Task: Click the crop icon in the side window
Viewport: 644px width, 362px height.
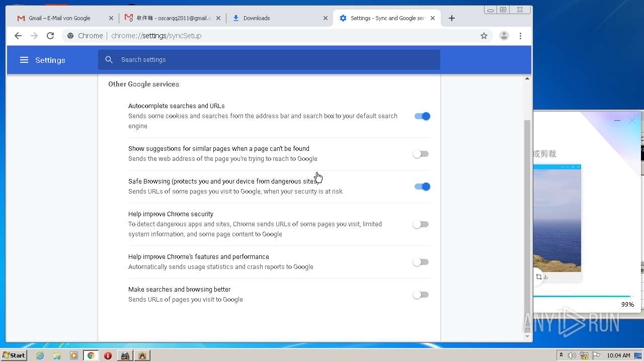Action: (539, 277)
